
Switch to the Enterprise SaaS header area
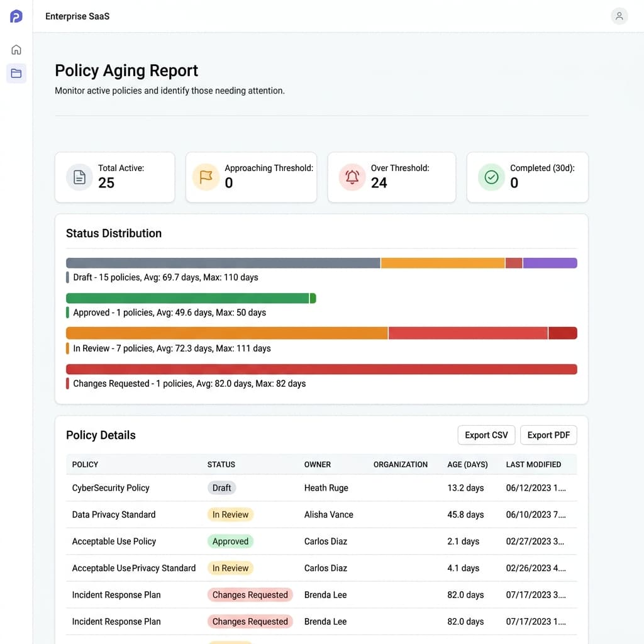(77, 16)
